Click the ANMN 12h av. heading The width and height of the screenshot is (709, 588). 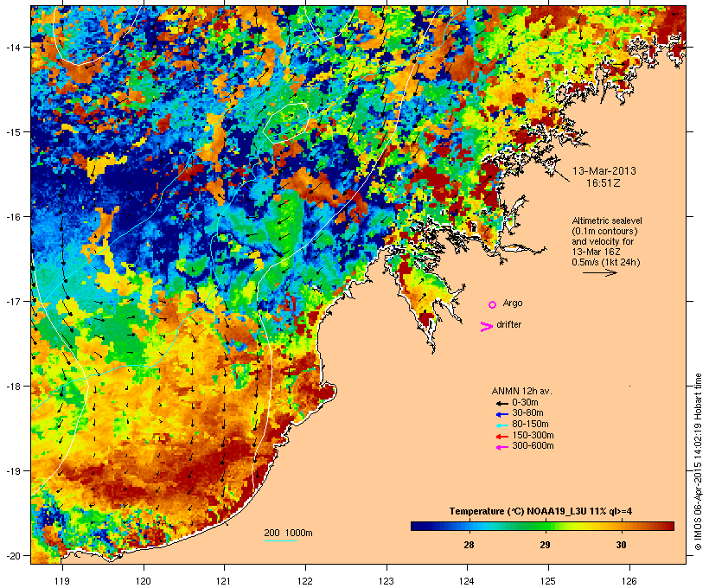pos(521,391)
